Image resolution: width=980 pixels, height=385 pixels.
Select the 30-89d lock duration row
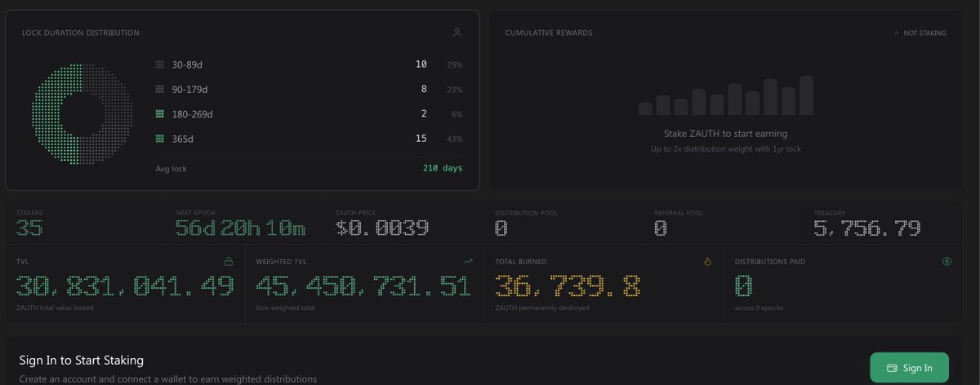point(309,64)
